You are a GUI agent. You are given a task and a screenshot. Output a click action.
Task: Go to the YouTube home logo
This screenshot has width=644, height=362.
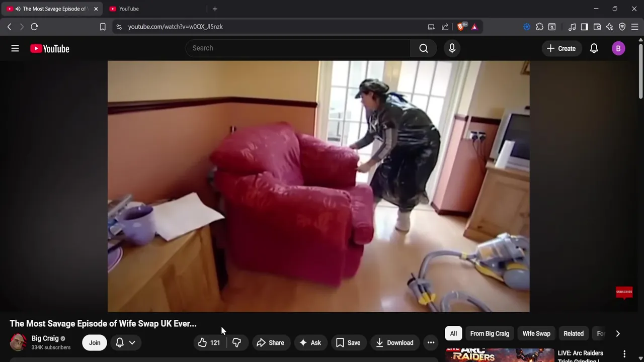pyautogui.click(x=49, y=48)
